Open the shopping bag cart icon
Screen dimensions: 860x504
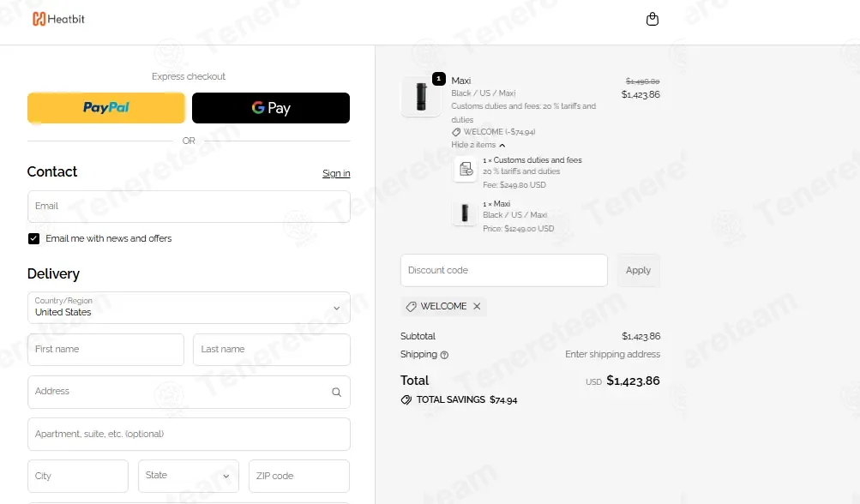(653, 19)
